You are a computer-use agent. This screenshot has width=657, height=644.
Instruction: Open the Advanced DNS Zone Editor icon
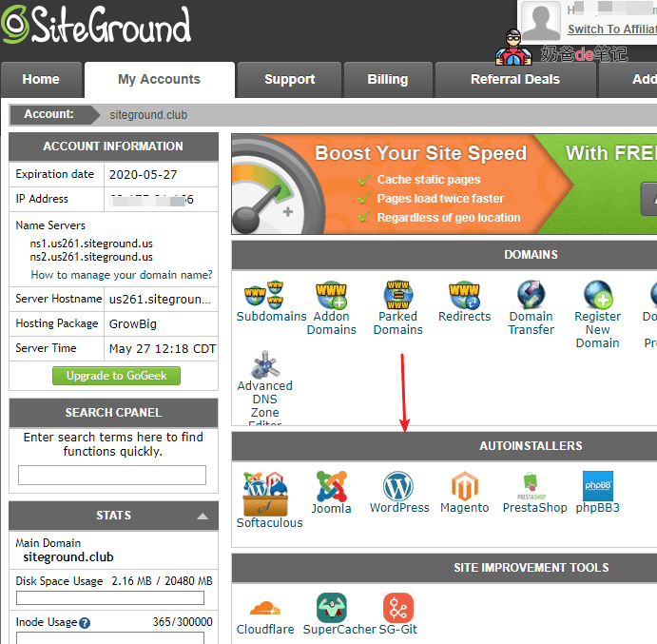click(x=265, y=364)
